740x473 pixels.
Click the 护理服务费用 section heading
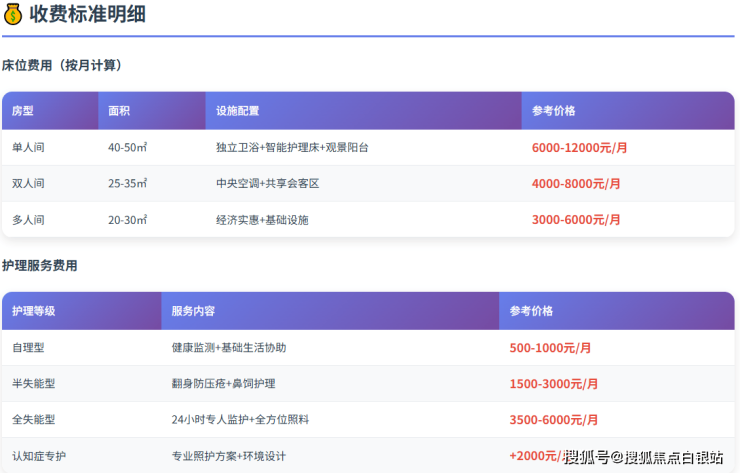click(40, 266)
